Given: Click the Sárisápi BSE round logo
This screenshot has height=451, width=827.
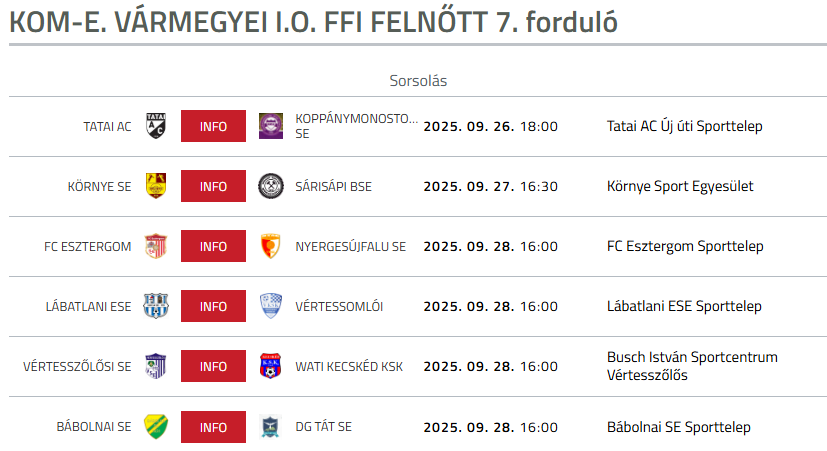Looking at the screenshot, I should tap(270, 186).
